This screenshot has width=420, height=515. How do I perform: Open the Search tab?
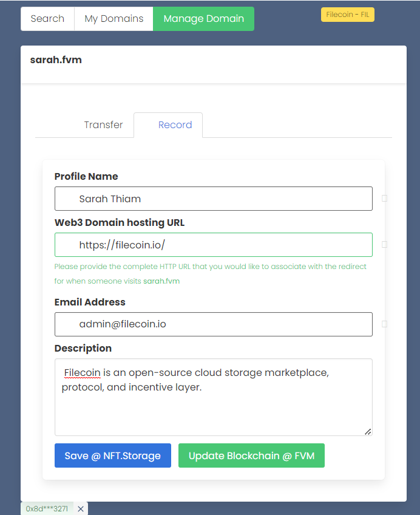coord(47,19)
